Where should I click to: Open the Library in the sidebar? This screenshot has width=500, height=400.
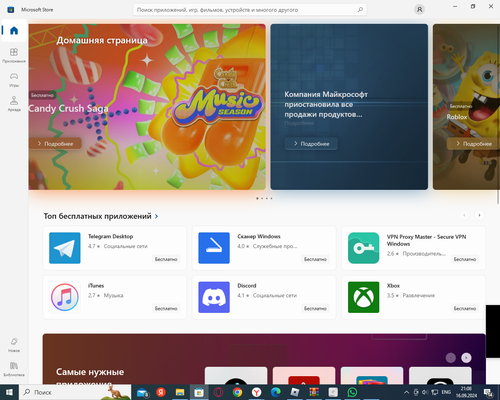click(14, 369)
